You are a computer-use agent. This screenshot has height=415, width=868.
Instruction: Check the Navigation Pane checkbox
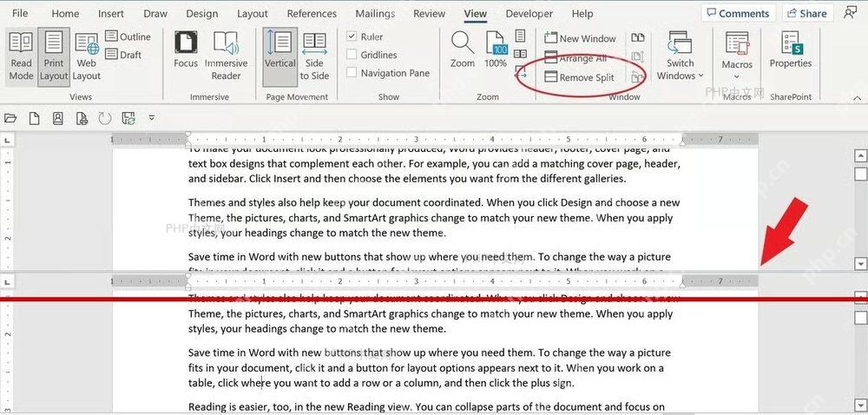(x=352, y=72)
